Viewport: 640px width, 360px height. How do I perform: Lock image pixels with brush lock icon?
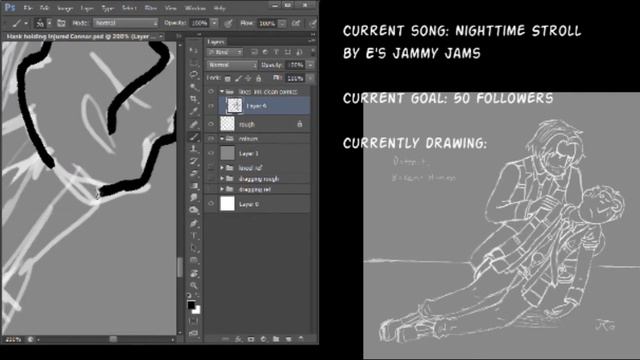pyautogui.click(x=238, y=78)
